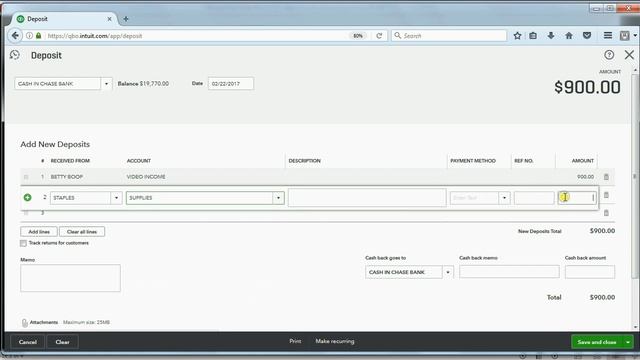Screen dimensions: 640x360
Task: Toggle Track returns for customers checkbox
Action: [23, 243]
